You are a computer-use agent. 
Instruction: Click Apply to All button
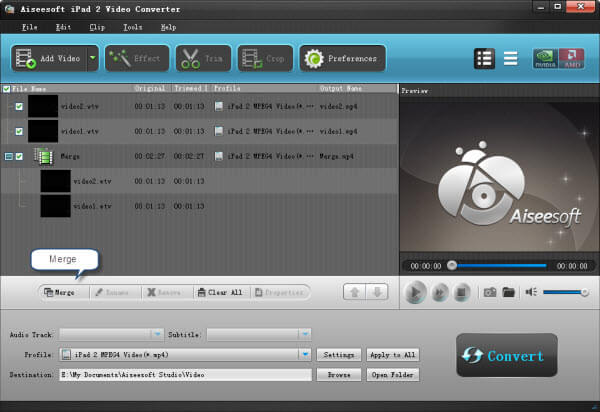pyautogui.click(x=393, y=355)
